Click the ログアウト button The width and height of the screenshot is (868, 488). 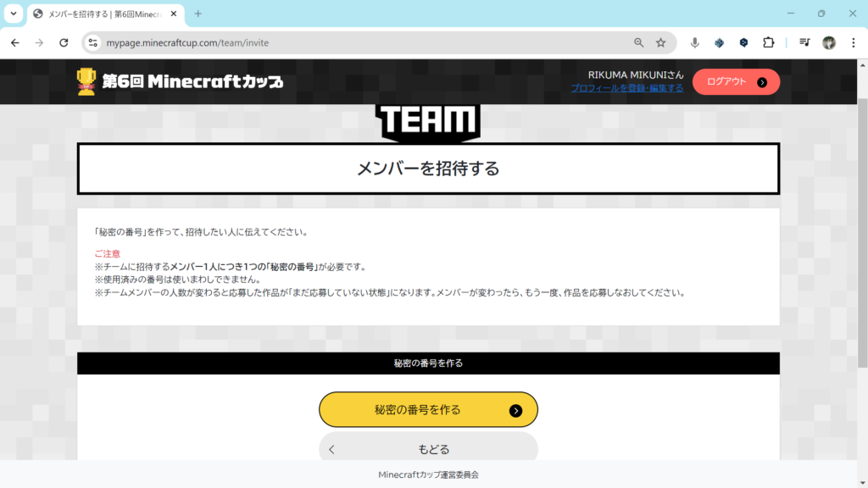click(736, 82)
